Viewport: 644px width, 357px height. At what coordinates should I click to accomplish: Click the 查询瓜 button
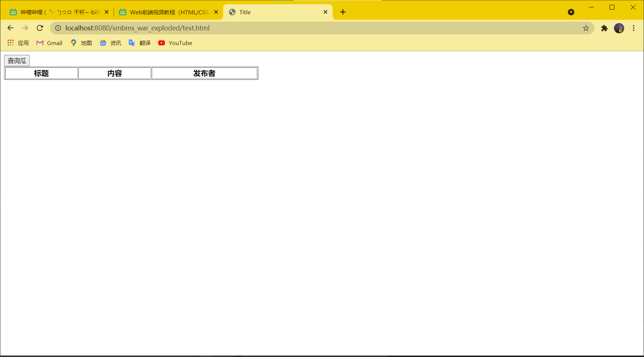point(17,61)
